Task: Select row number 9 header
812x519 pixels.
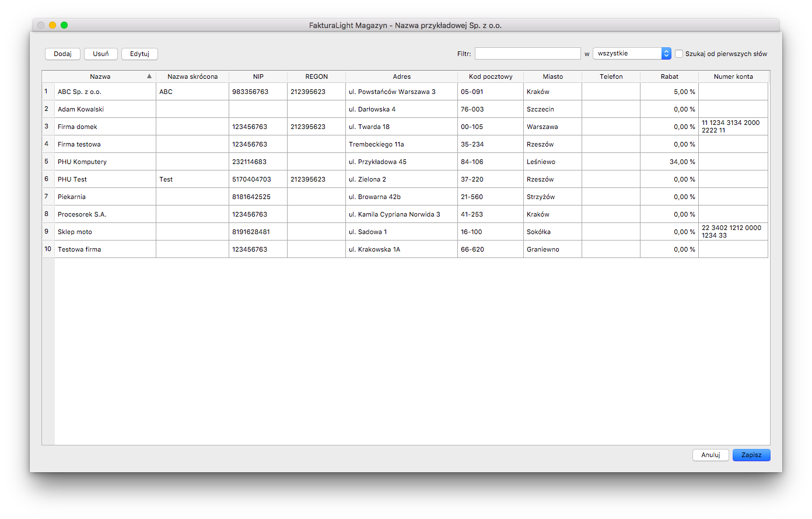Action: coord(48,232)
